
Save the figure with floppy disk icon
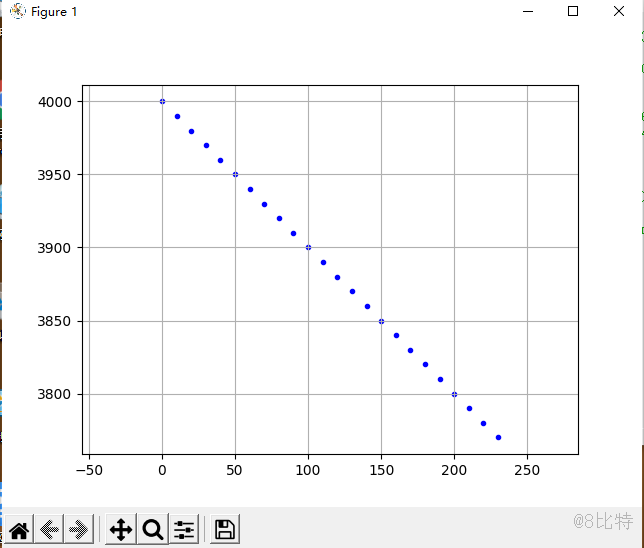[225, 530]
